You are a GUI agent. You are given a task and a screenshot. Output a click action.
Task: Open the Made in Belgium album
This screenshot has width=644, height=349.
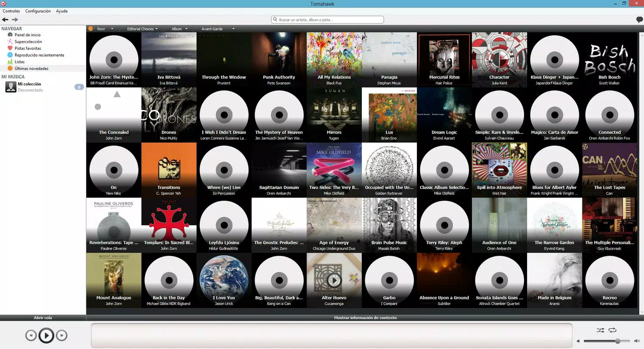point(555,281)
